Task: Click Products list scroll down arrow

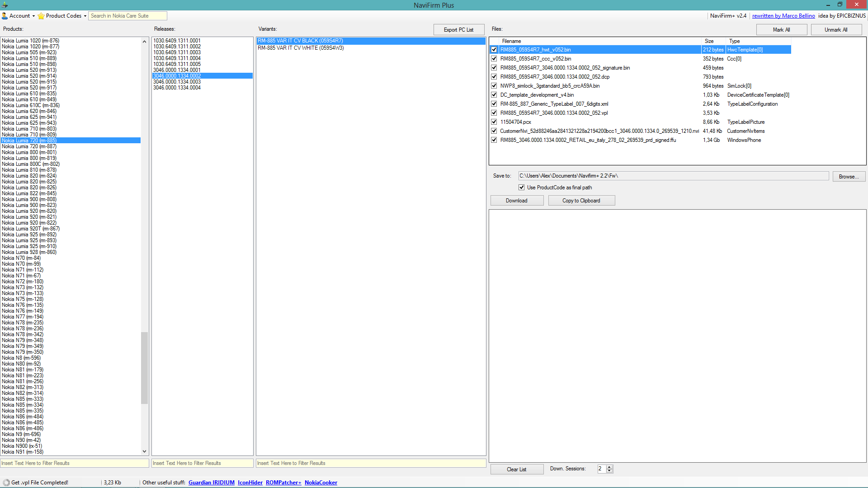Action: [145, 451]
